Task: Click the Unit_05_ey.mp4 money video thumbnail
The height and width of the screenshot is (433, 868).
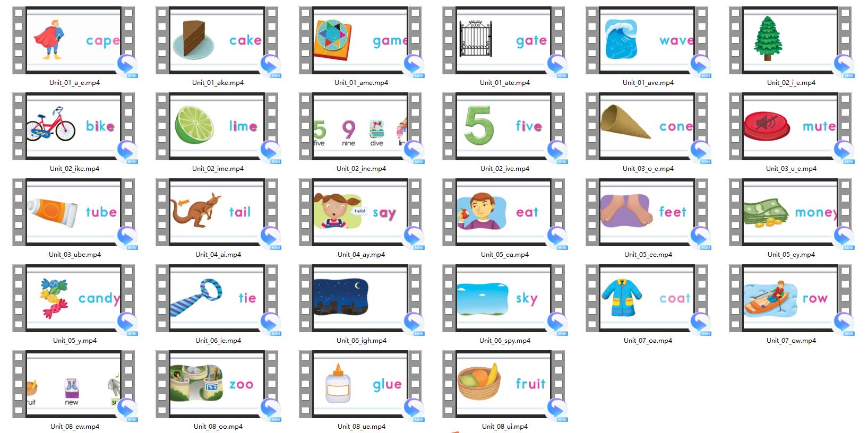Action: pos(790,212)
